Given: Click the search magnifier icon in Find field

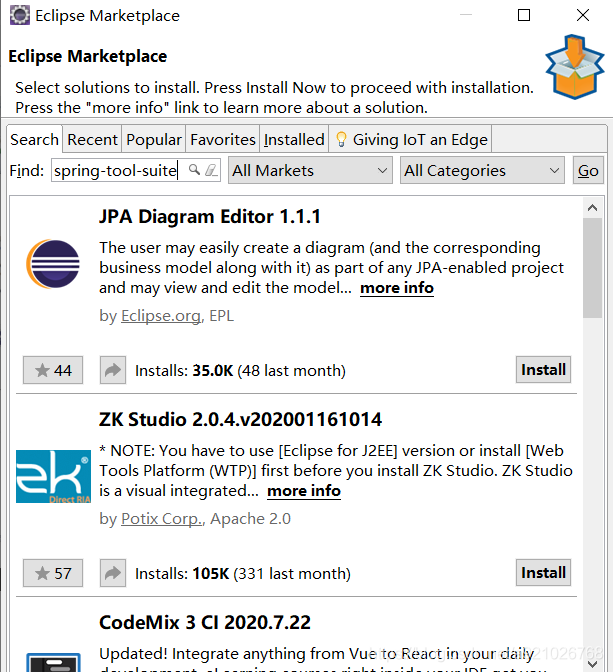Looking at the screenshot, I should (195, 170).
